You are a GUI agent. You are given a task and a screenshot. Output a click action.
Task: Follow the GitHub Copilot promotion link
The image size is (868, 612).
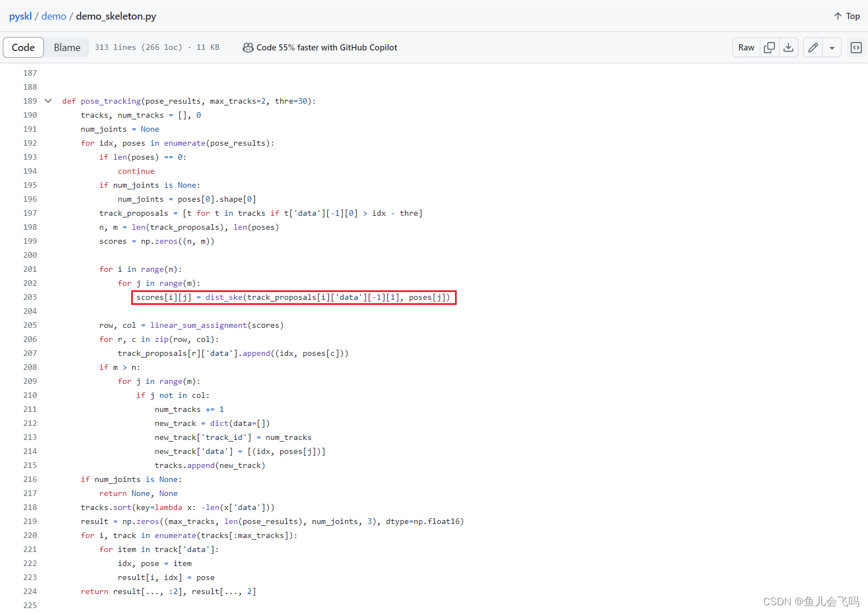point(327,48)
